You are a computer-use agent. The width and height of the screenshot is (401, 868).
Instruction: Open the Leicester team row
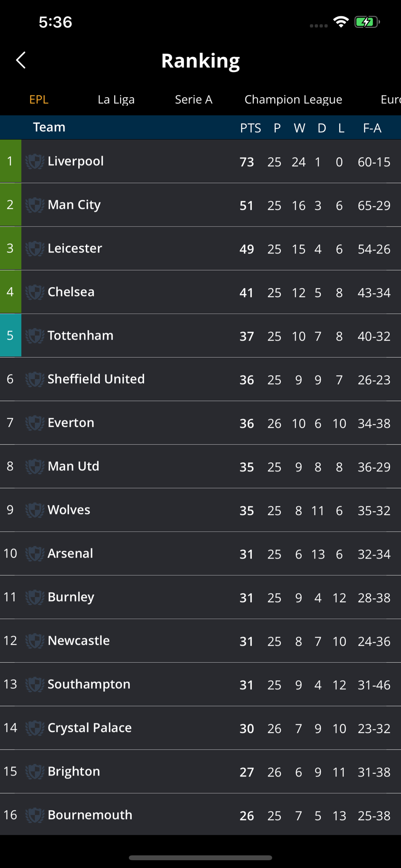(200, 248)
